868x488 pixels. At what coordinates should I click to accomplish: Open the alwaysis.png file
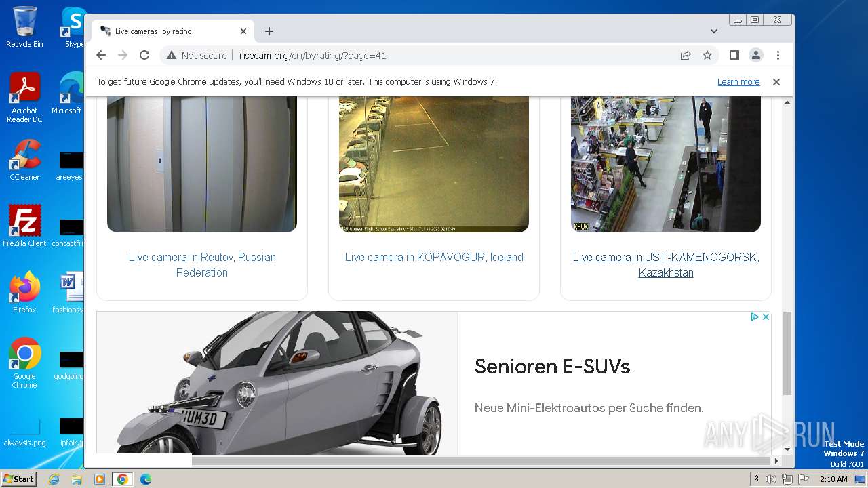click(x=24, y=432)
